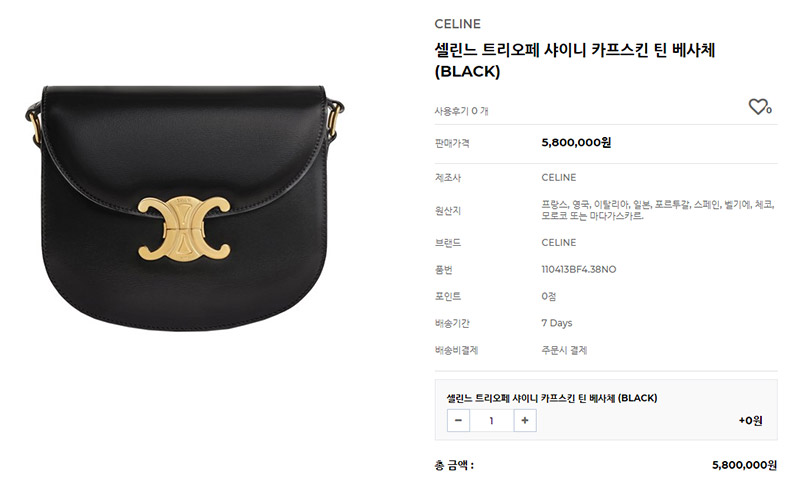Add bag to wishlist with heart icon
Screen dimensions: 800x481
point(760,107)
